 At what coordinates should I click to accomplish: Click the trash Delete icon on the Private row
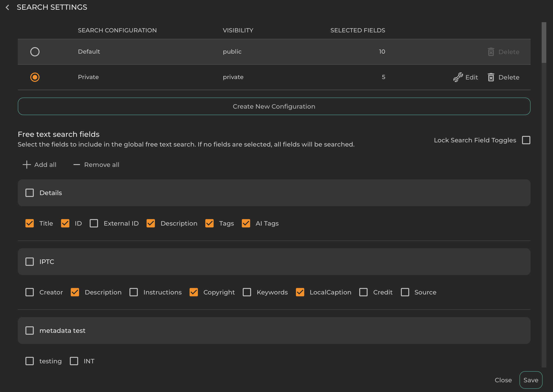[491, 77]
